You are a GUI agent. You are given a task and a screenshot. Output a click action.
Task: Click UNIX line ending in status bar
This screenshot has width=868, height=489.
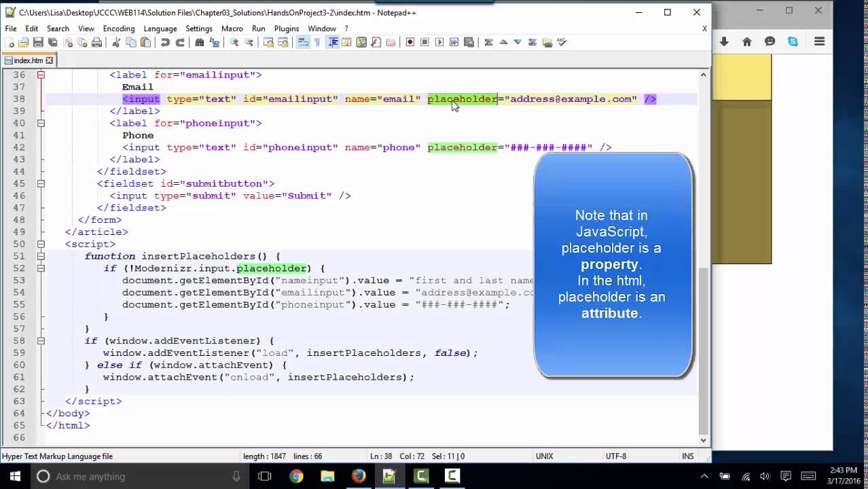[544, 456]
